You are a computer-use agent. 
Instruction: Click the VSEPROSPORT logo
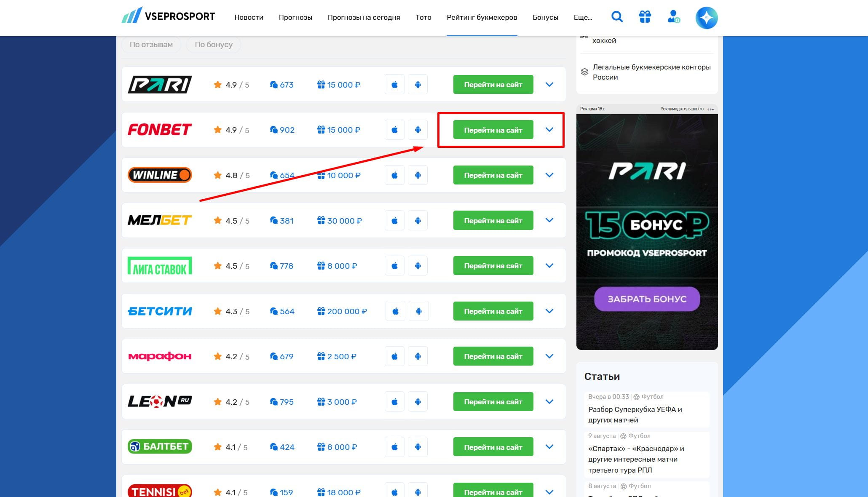click(x=168, y=16)
